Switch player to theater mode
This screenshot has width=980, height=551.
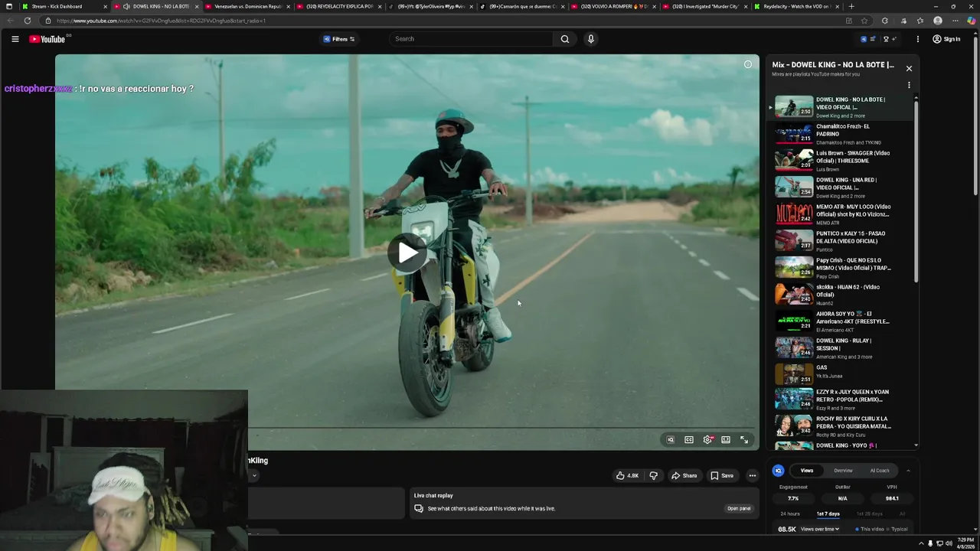click(726, 440)
